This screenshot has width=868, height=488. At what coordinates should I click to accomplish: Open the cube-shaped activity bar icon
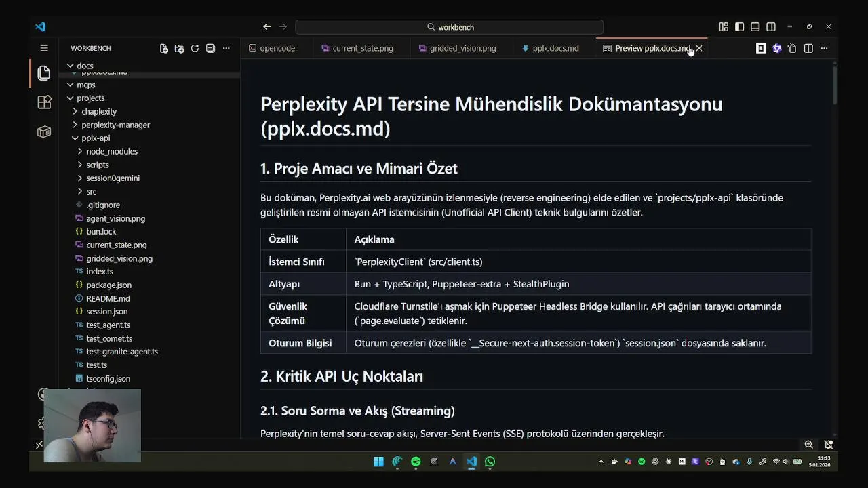point(44,132)
